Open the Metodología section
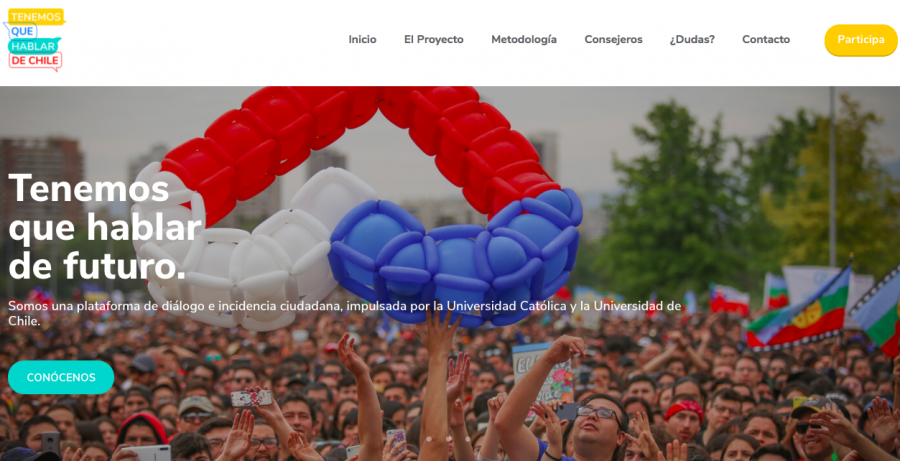 [x=523, y=40]
